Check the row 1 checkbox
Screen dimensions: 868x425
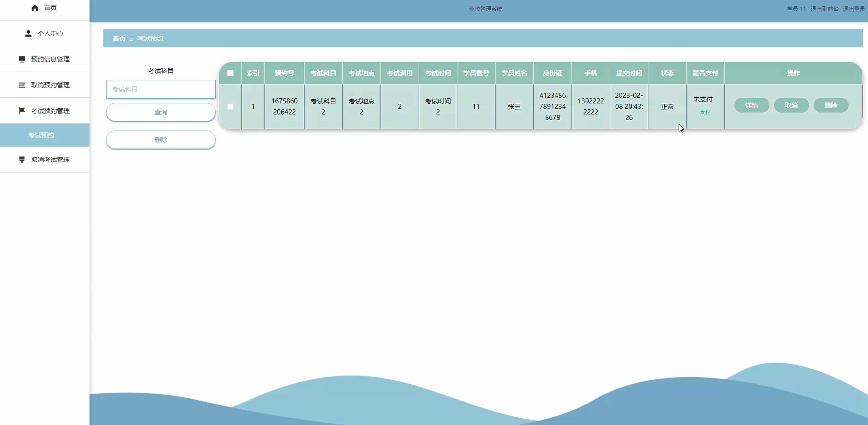tap(230, 106)
